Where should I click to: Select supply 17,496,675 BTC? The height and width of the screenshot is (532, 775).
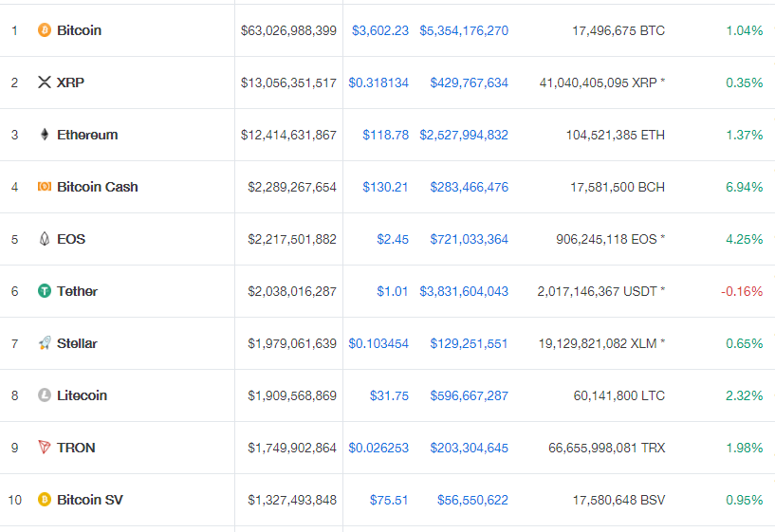click(x=618, y=30)
